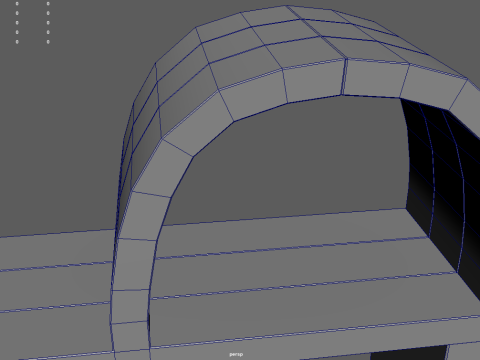Click the persp camera name label
The height and width of the screenshot is (360, 480).
coord(236,354)
